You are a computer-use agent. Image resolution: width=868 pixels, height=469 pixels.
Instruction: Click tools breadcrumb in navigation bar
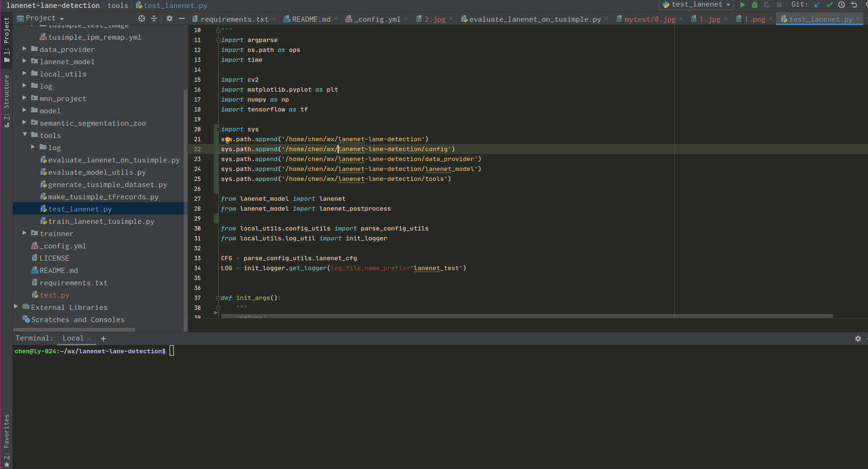pos(118,6)
